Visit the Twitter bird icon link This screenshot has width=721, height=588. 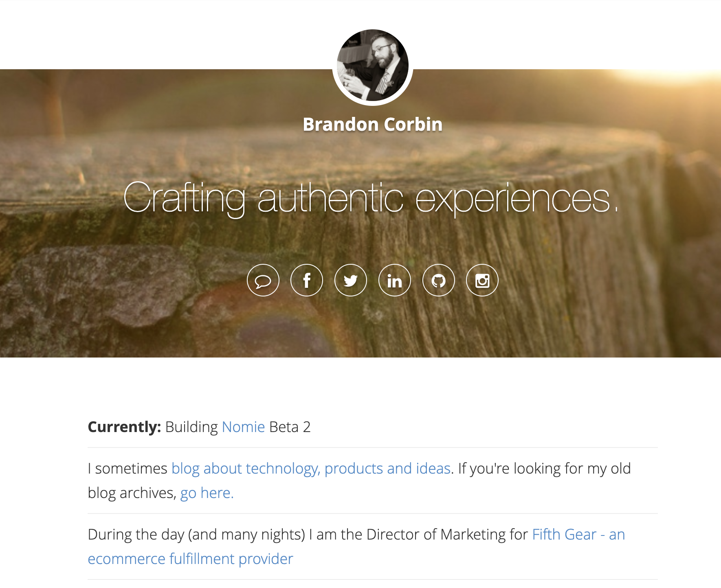click(x=351, y=281)
